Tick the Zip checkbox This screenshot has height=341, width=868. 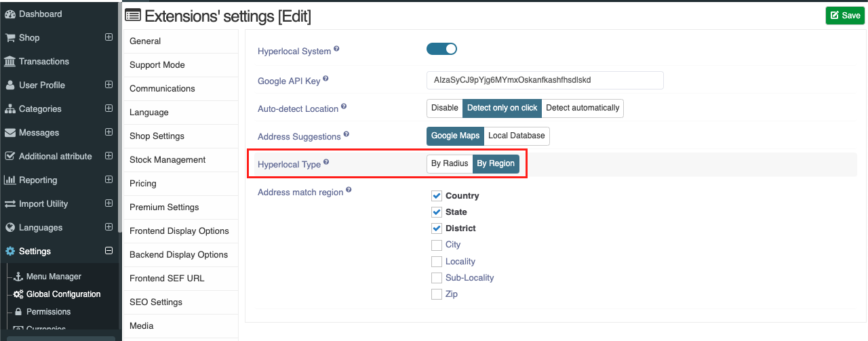coord(437,294)
